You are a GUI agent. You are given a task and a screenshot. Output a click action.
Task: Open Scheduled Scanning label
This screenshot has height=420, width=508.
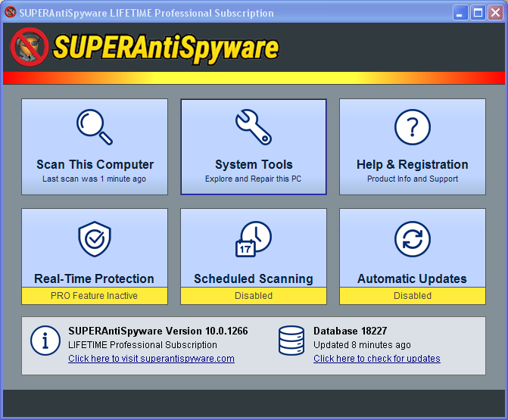click(x=254, y=278)
